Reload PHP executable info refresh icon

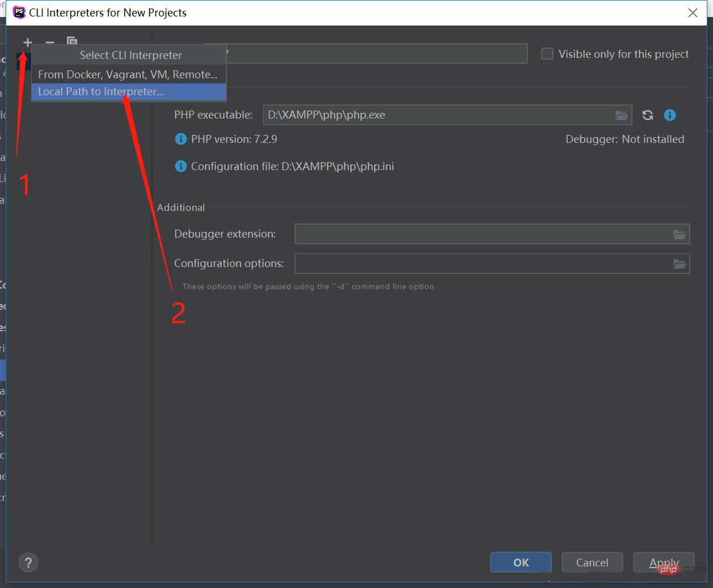click(x=648, y=115)
